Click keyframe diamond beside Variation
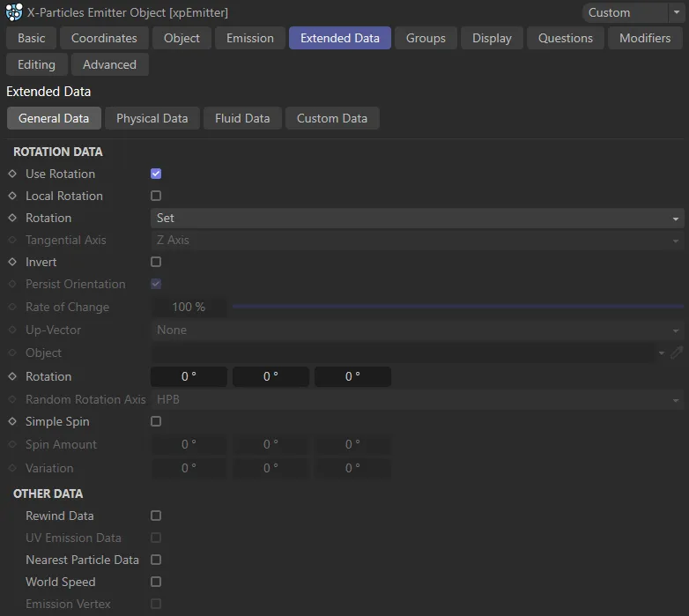This screenshot has height=616, width=689. (x=12, y=468)
